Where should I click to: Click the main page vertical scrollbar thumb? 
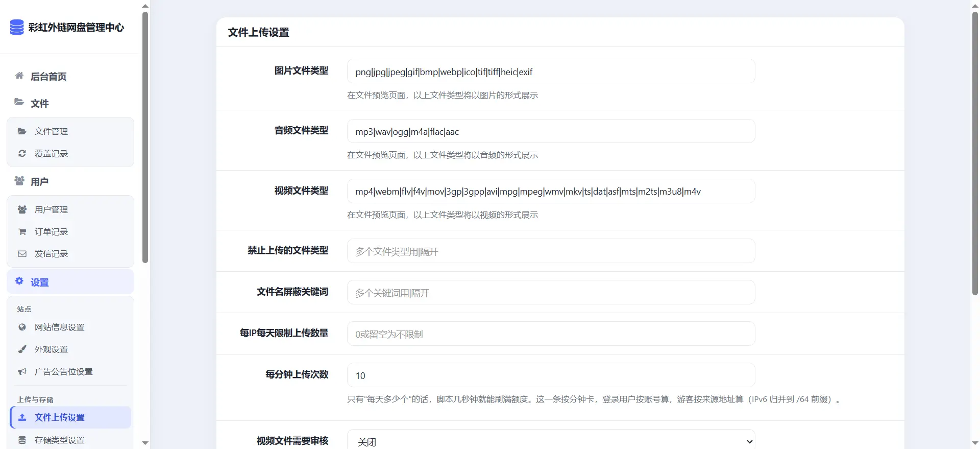[975, 153]
